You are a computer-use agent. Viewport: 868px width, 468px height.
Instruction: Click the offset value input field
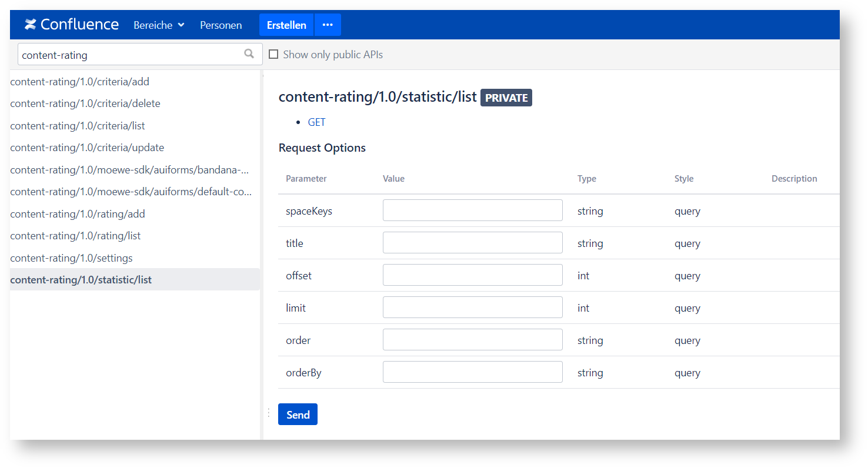472,275
